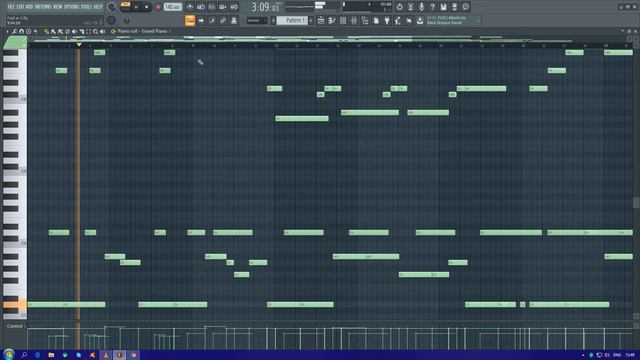Click the main knob beside the menu bar

click(x=111, y=7)
